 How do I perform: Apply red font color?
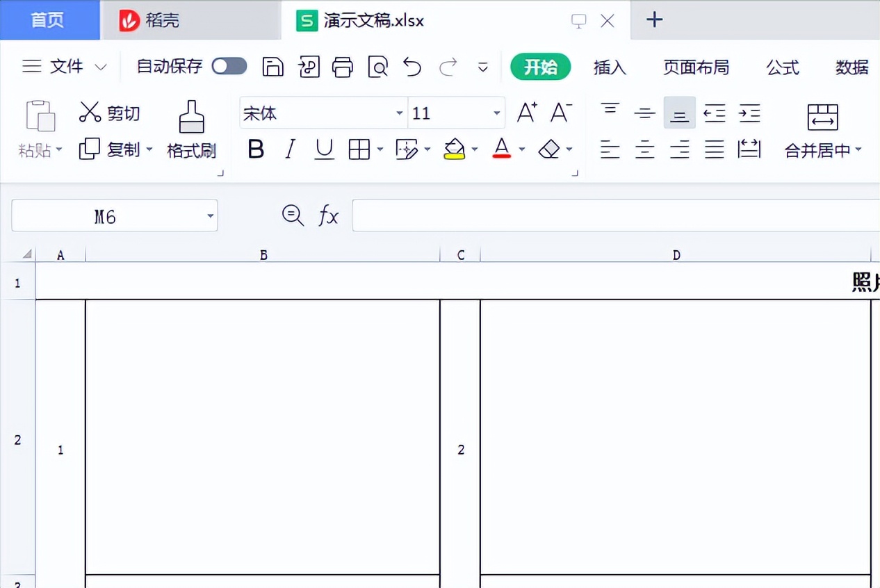[502, 149]
